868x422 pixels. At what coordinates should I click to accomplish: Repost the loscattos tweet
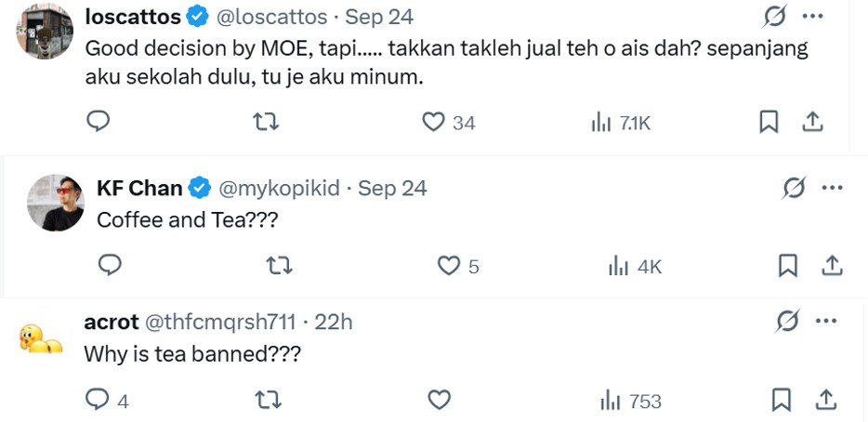(267, 122)
